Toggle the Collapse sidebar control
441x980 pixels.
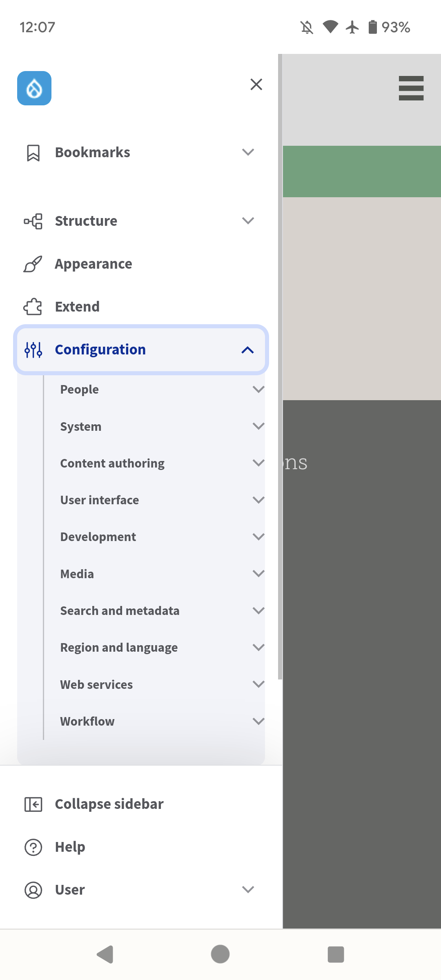(94, 804)
